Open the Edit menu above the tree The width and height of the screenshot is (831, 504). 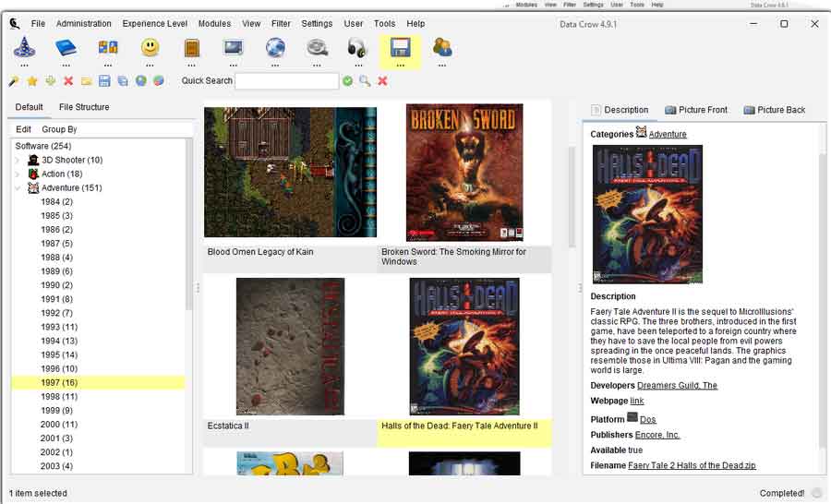[23, 129]
